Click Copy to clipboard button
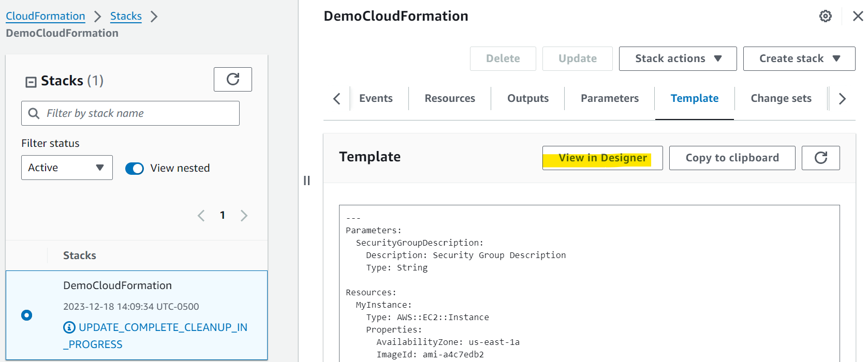Image resolution: width=868 pixels, height=362 pixels. point(732,158)
